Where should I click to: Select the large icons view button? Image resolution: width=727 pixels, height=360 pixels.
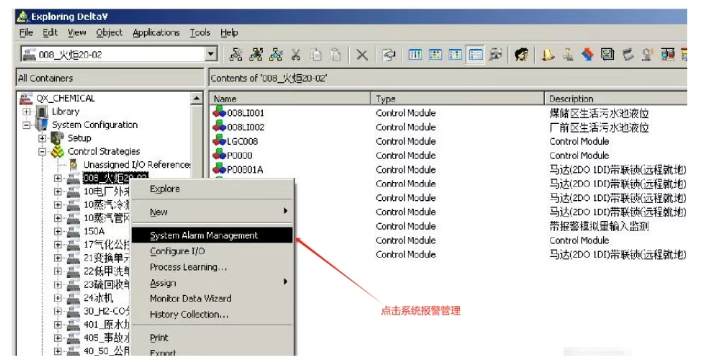(x=415, y=55)
